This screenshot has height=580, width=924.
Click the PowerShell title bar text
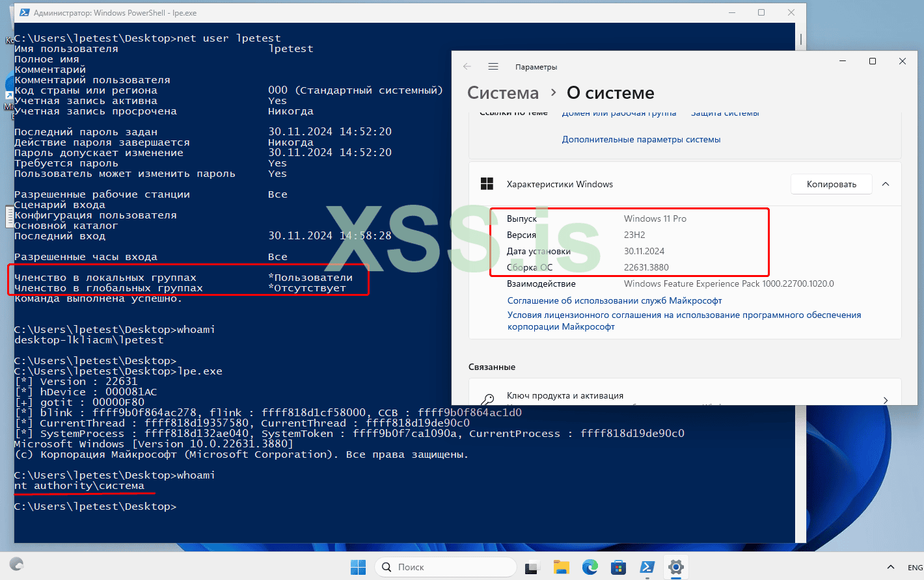pyautogui.click(x=115, y=13)
